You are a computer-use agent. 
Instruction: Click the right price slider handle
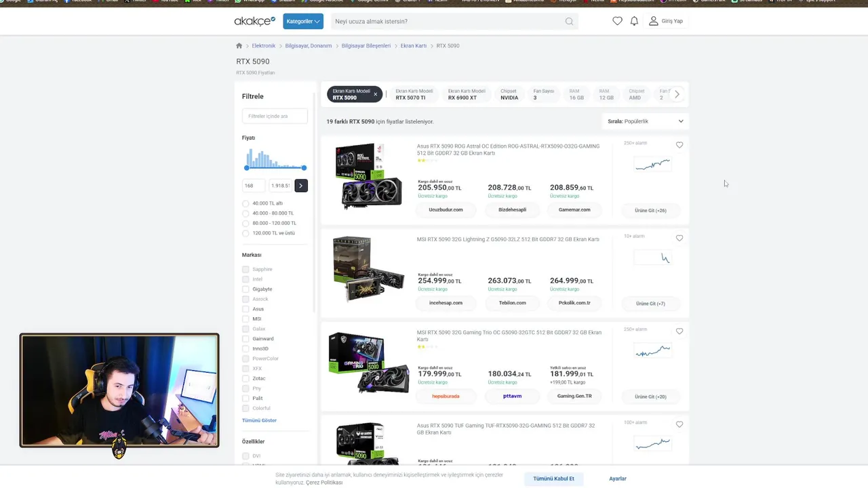tap(304, 167)
